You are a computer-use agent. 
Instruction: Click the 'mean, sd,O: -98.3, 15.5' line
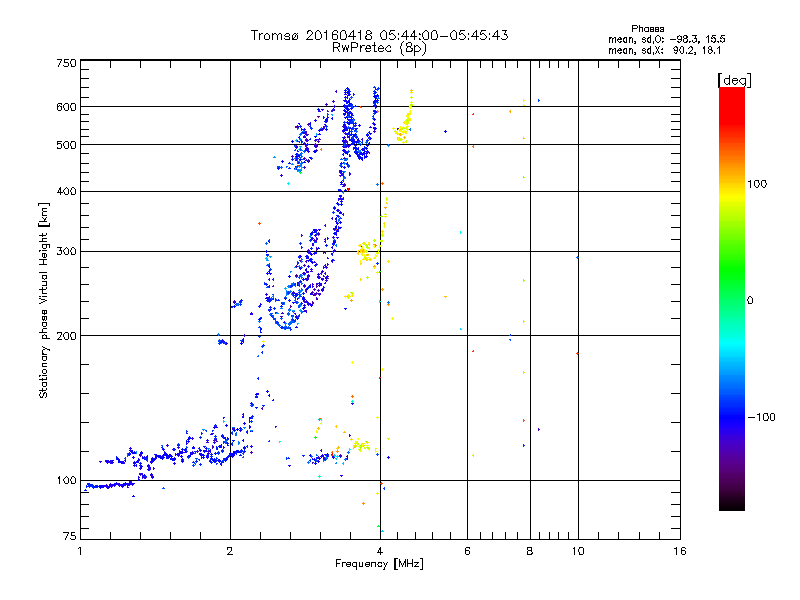(x=666, y=39)
